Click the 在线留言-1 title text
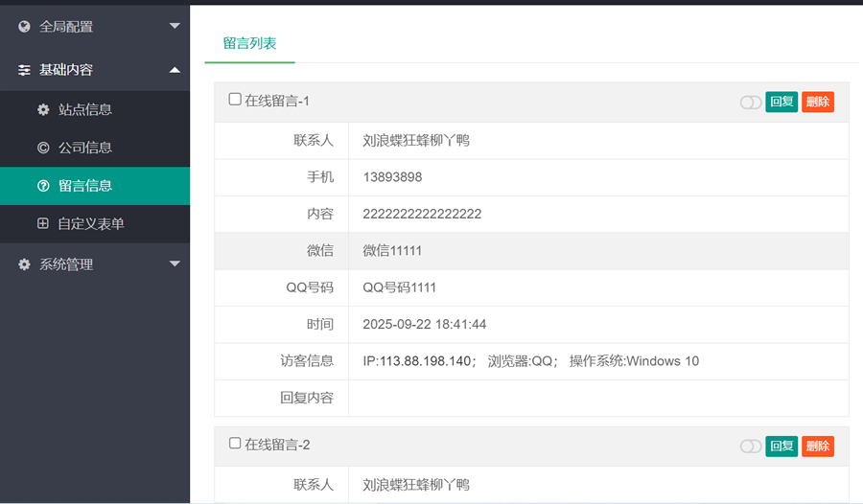 277,101
